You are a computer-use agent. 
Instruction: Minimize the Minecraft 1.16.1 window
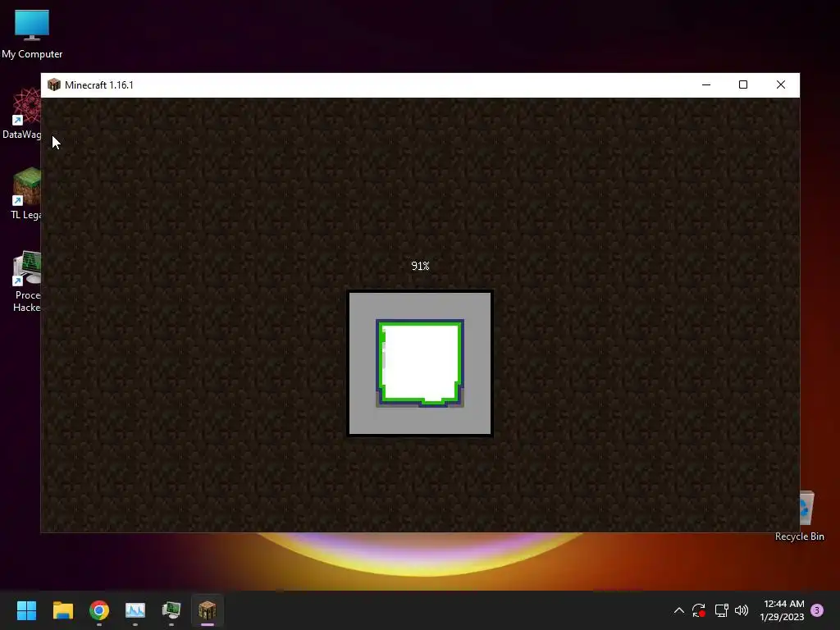(x=706, y=84)
